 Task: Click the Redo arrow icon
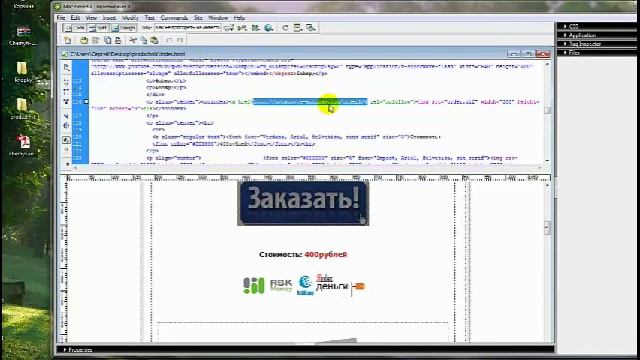(180, 40)
